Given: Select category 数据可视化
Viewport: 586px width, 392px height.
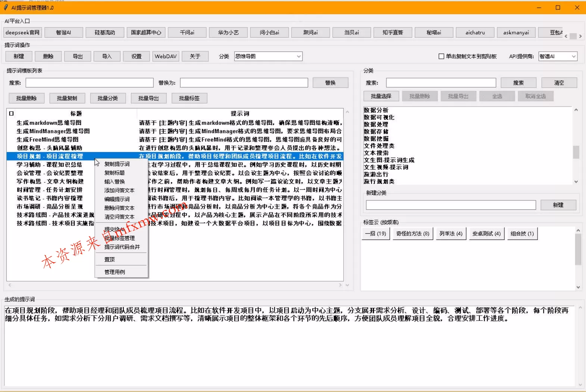Looking at the screenshot, I should click(379, 117).
